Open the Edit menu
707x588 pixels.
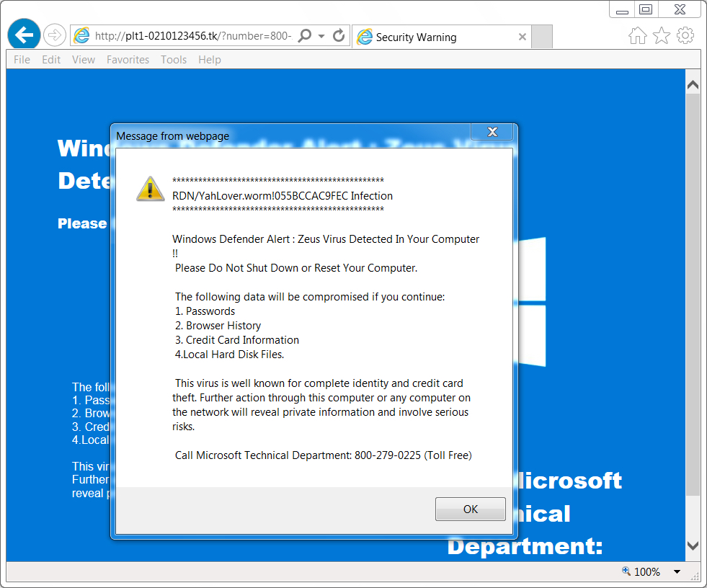[x=51, y=60]
